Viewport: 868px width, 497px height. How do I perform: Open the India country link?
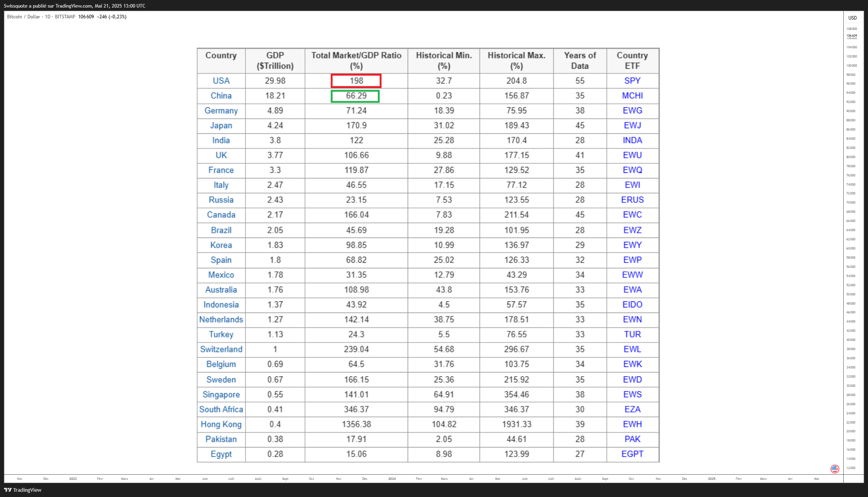coord(221,141)
